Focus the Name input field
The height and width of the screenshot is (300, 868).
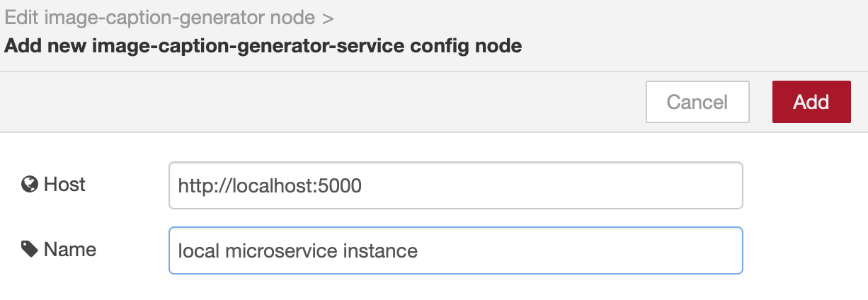456,250
